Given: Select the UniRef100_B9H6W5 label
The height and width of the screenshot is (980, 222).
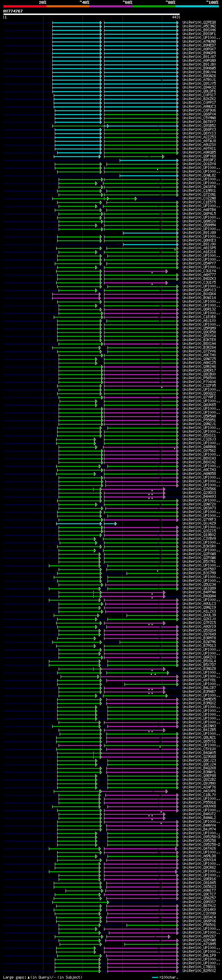Looking at the screenshot, I should point(199,68).
